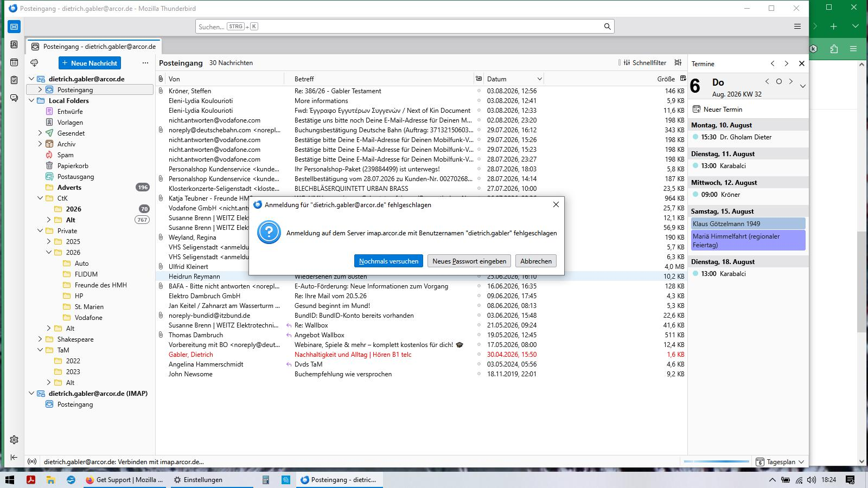Click Neuer Termin in Termine pane

pyautogui.click(x=717, y=109)
